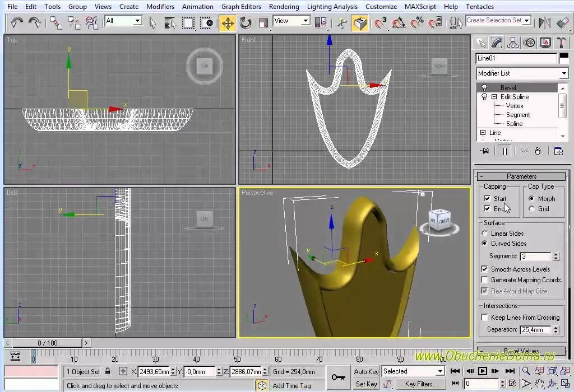Viewport: 574px width, 392px height.
Task: Toggle the Spinner Snap button
Action: coord(435,23)
